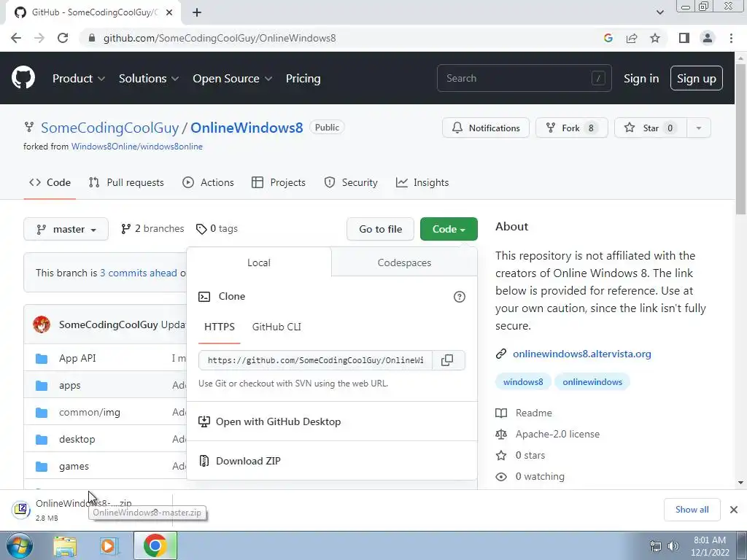Click the share page icon in address bar
747x560 pixels.
632,38
